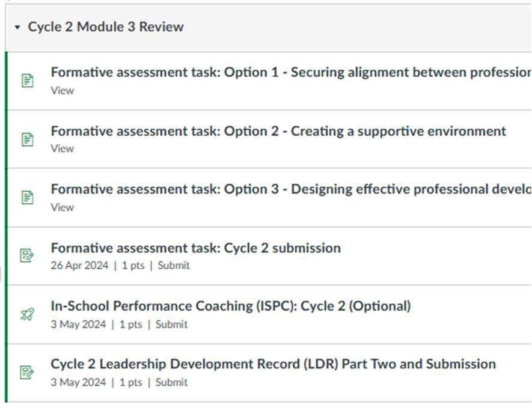
Task: Click Submit under Cycle 2 submission task
Action: (173, 266)
